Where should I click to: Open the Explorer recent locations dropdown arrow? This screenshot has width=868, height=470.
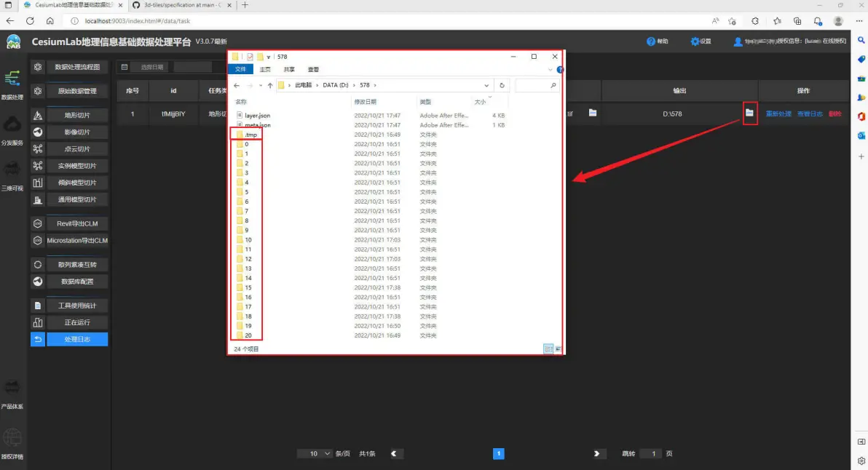(261, 85)
